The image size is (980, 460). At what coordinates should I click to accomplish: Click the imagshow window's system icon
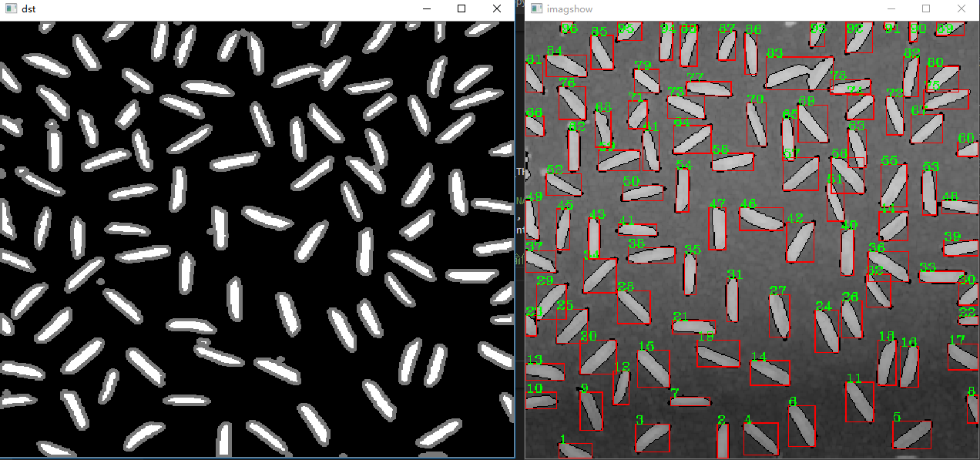[535, 8]
